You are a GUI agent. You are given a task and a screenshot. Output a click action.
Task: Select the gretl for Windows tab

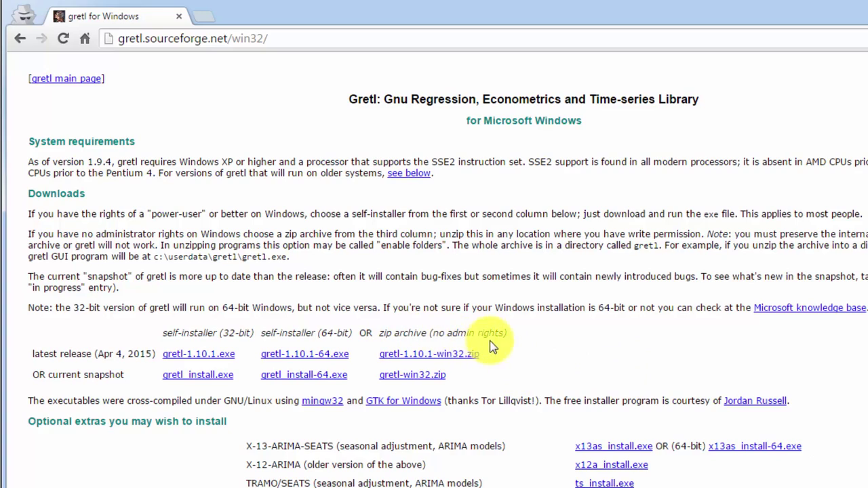click(115, 16)
